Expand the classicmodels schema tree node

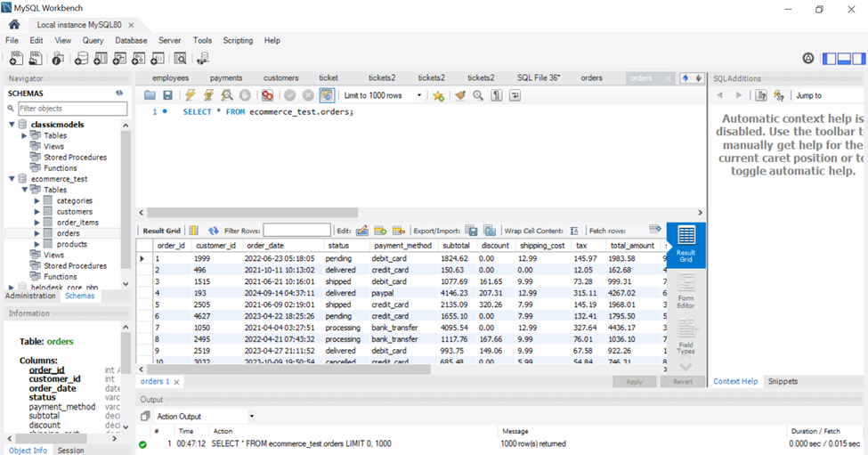[x=11, y=125]
